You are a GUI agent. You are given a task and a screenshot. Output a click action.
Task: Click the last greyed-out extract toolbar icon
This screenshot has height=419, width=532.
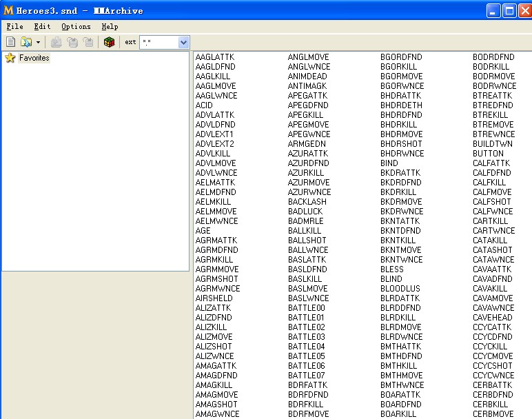(x=88, y=42)
